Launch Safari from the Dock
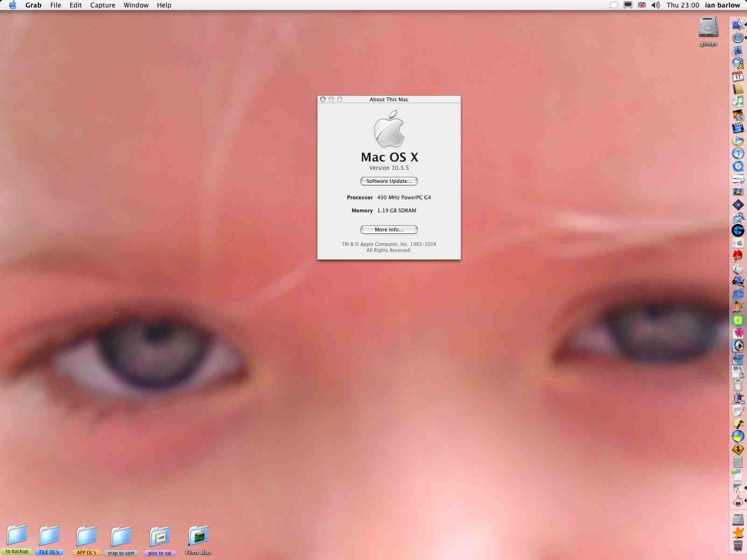 [x=738, y=38]
